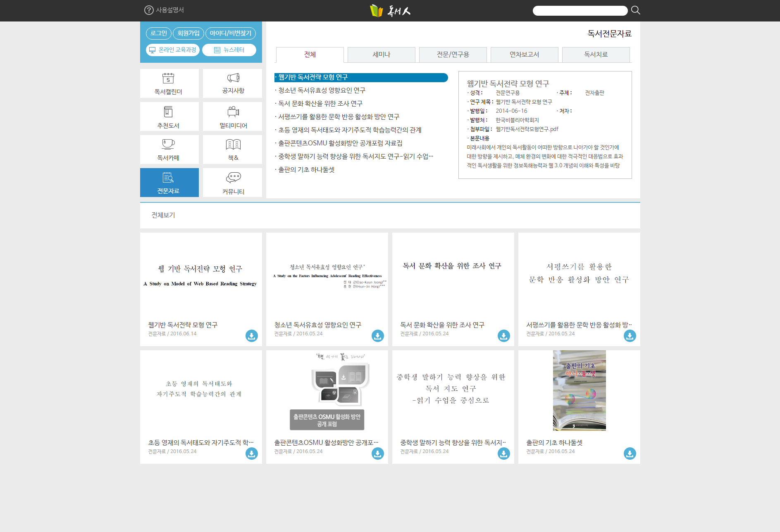The width and height of the screenshot is (780, 532).
Task: Click the search magnifier icon
Action: coord(635,10)
